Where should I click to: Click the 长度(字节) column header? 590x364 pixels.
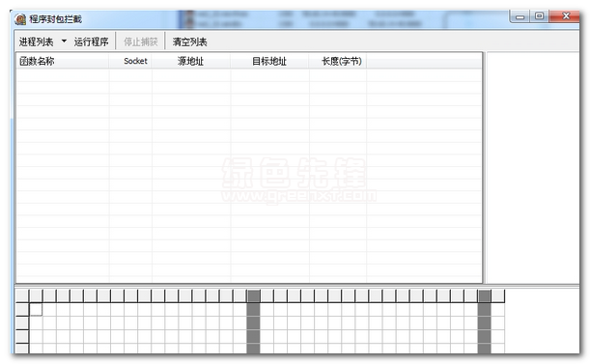[338, 61]
